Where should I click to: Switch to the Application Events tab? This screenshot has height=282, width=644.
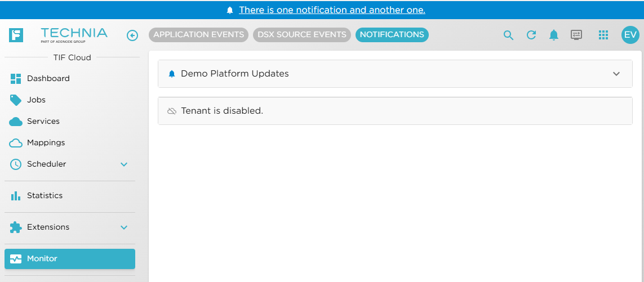tap(198, 35)
